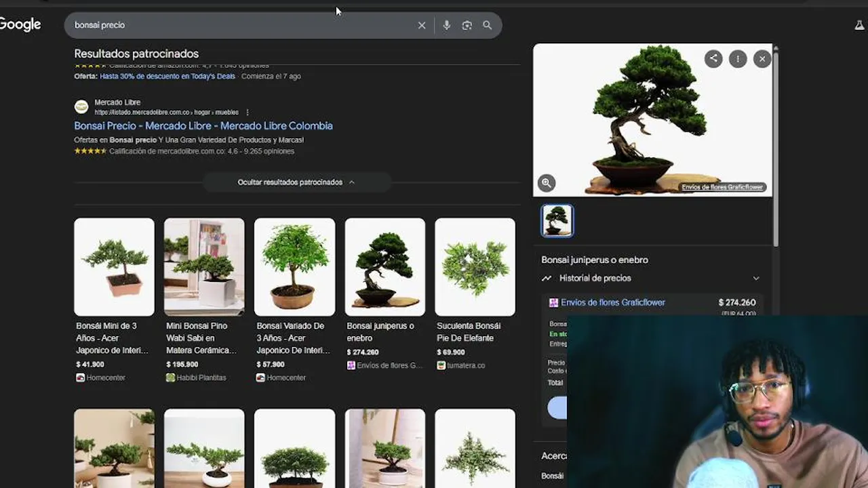Open search by image camera icon

[467, 25]
